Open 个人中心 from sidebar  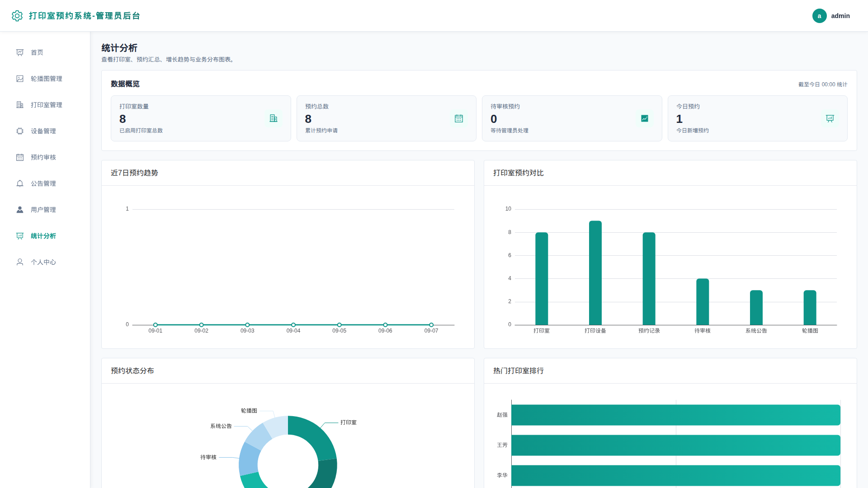(45, 262)
